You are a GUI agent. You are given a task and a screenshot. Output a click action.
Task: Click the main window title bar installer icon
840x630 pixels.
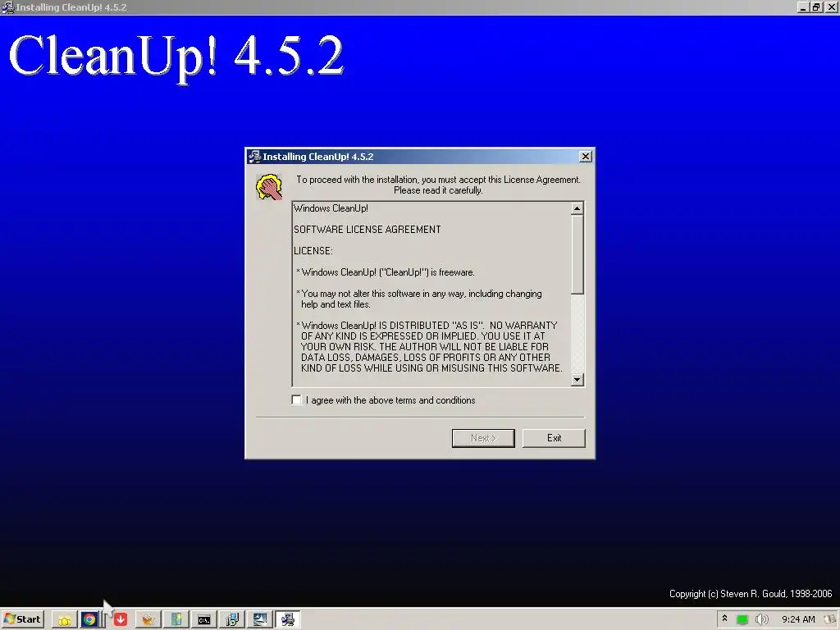7,7
